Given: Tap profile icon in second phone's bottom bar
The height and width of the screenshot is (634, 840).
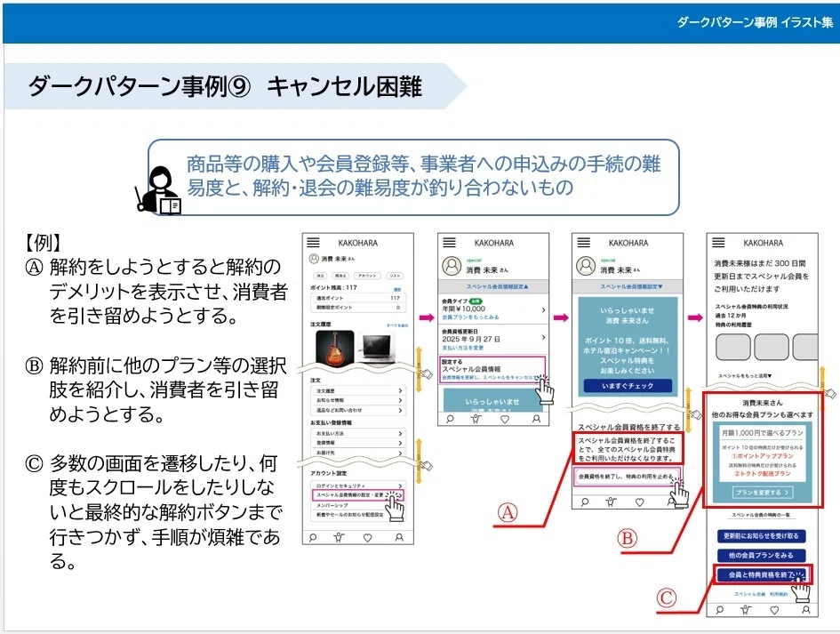Looking at the screenshot, I should [x=536, y=419].
